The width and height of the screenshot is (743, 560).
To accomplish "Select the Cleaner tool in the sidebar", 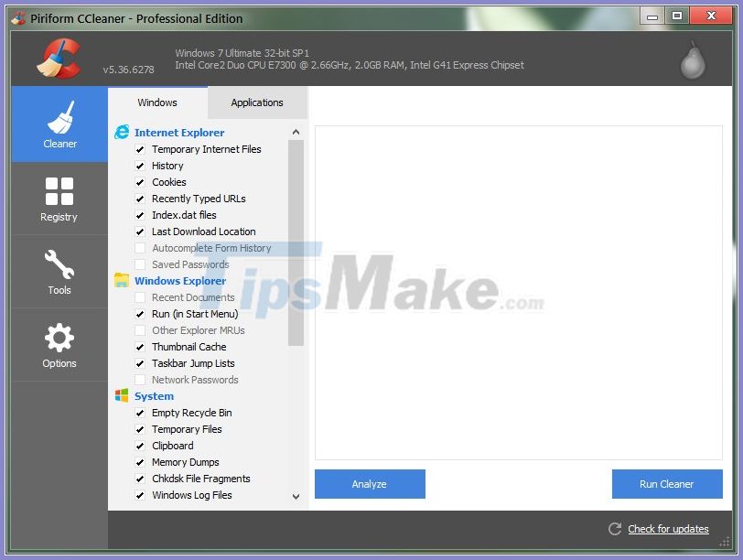I will [x=59, y=124].
